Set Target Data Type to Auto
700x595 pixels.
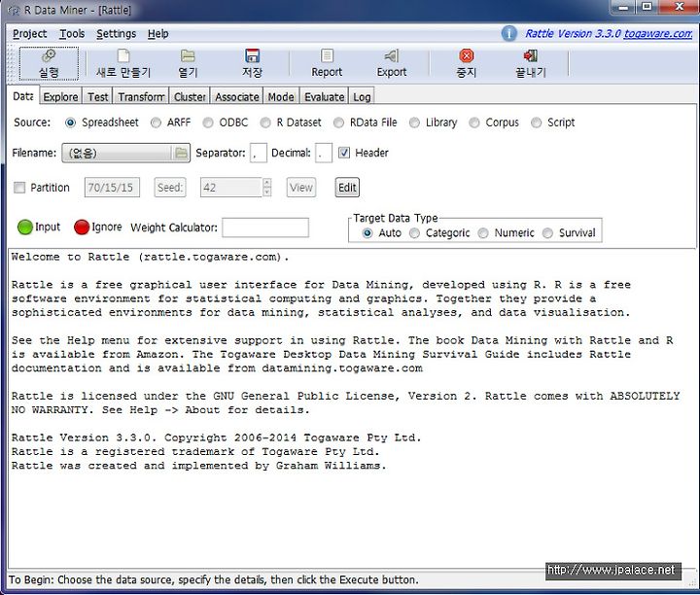pyautogui.click(x=367, y=233)
